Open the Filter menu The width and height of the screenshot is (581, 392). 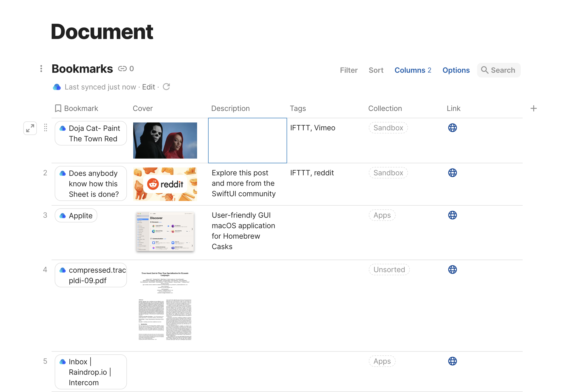[x=349, y=70]
